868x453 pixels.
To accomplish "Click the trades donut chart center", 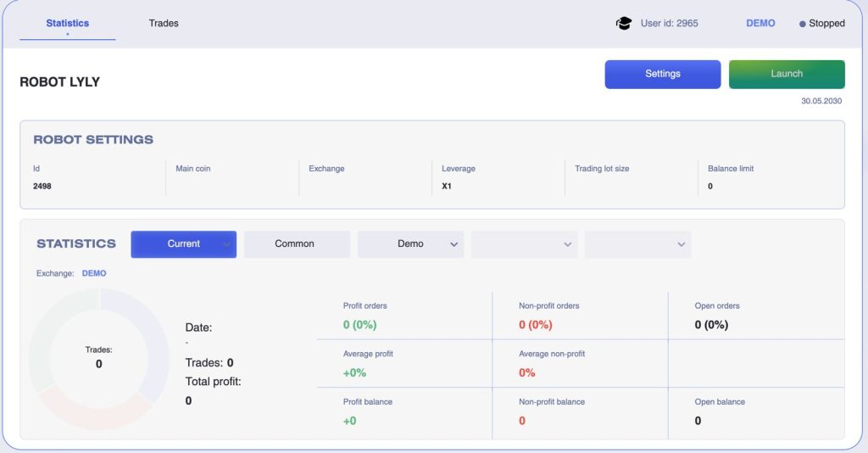I will (99, 357).
